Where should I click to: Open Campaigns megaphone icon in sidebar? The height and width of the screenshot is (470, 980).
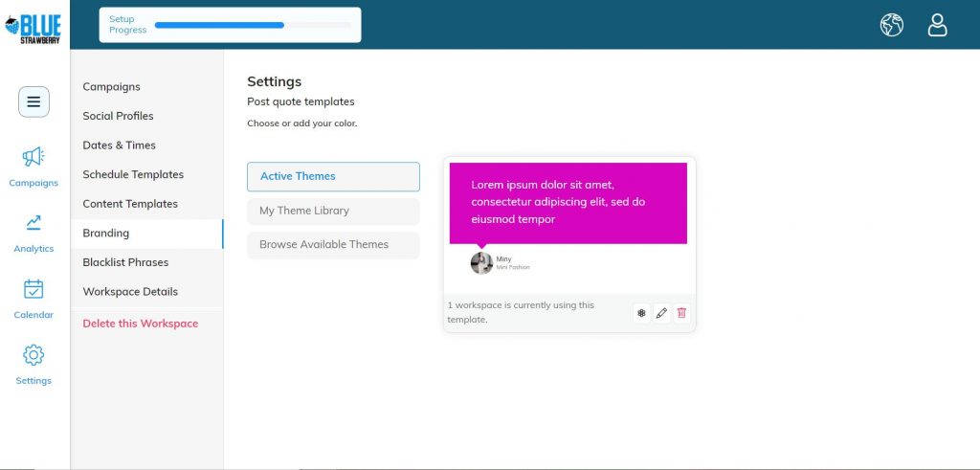coord(33,156)
